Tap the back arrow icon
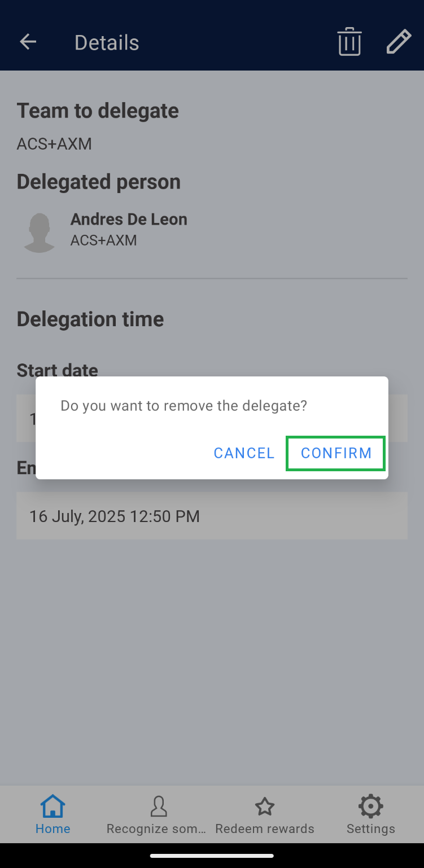 pos(28,42)
